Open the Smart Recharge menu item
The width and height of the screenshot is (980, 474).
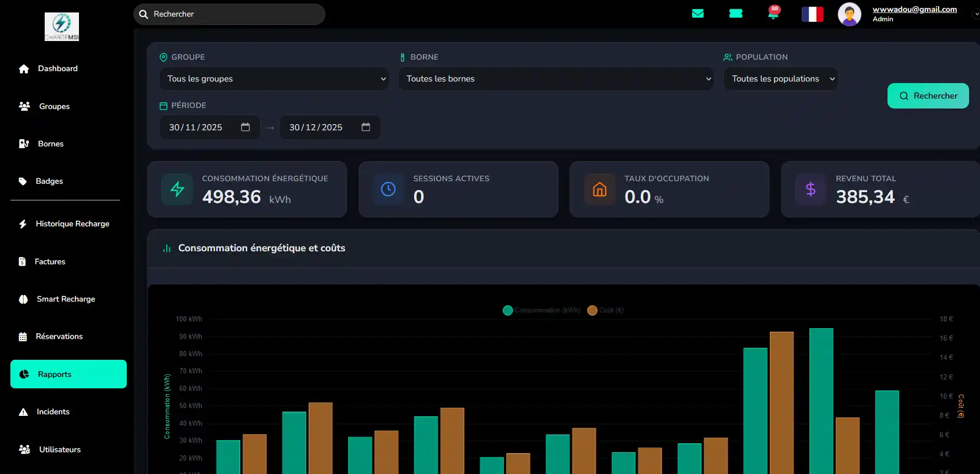(x=65, y=299)
